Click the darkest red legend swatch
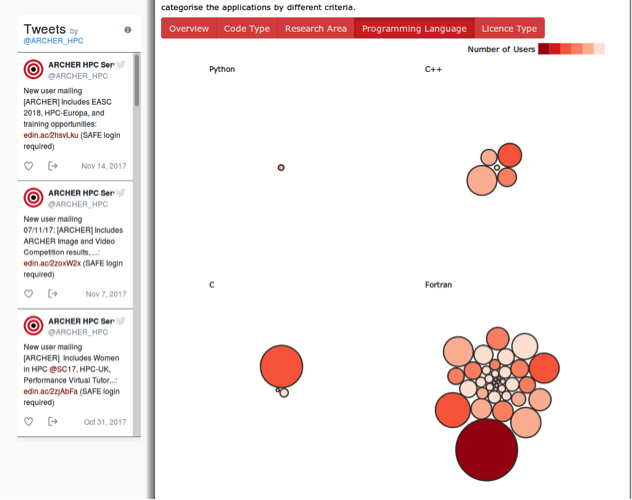Image resolution: width=632 pixels, height=500 pixels. point(543,49)
